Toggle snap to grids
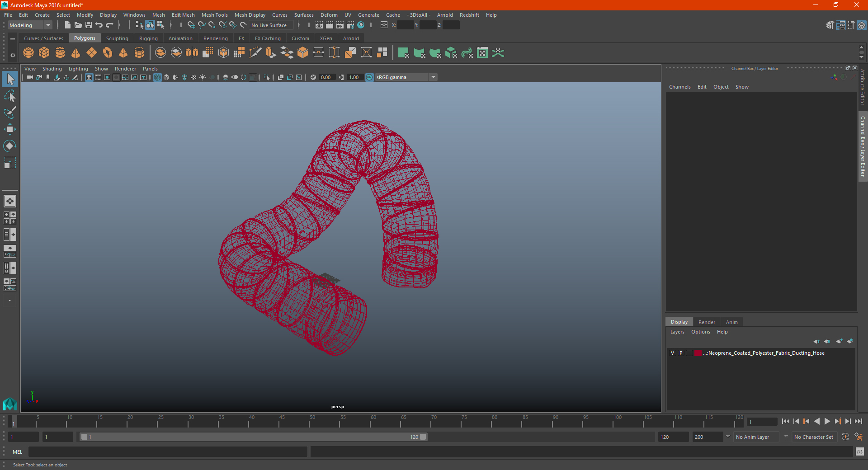The image size is (868, 470). coord(191,25)
